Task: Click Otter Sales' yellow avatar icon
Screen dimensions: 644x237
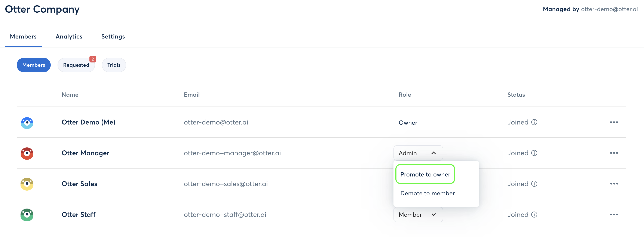Action: [x=27, y=184]
